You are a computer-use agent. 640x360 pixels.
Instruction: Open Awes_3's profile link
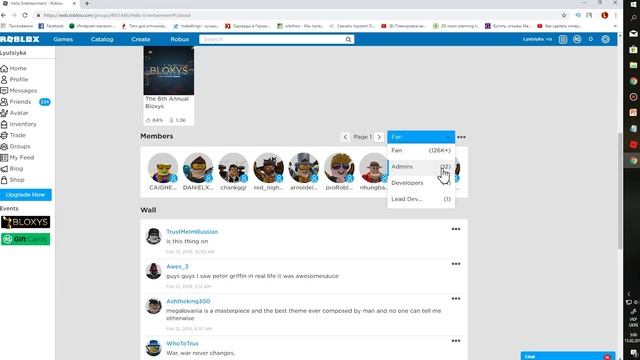pyautogui.click(x=177, y=267)
